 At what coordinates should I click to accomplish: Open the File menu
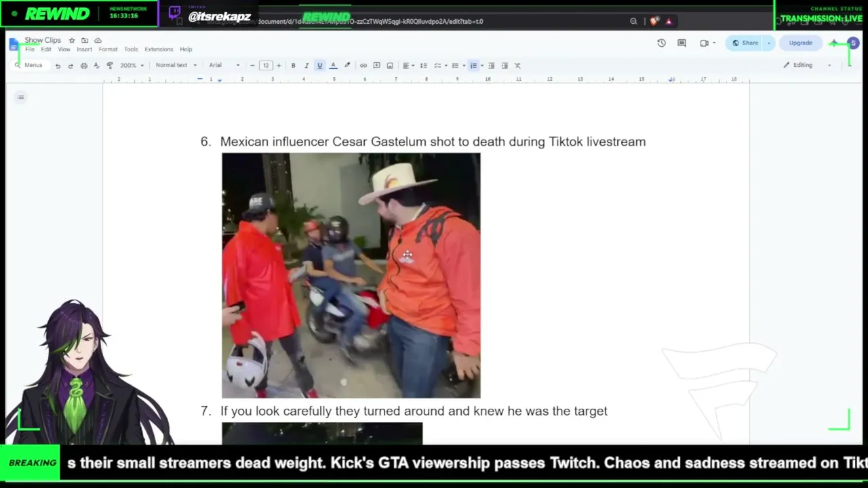click(30, 49)
